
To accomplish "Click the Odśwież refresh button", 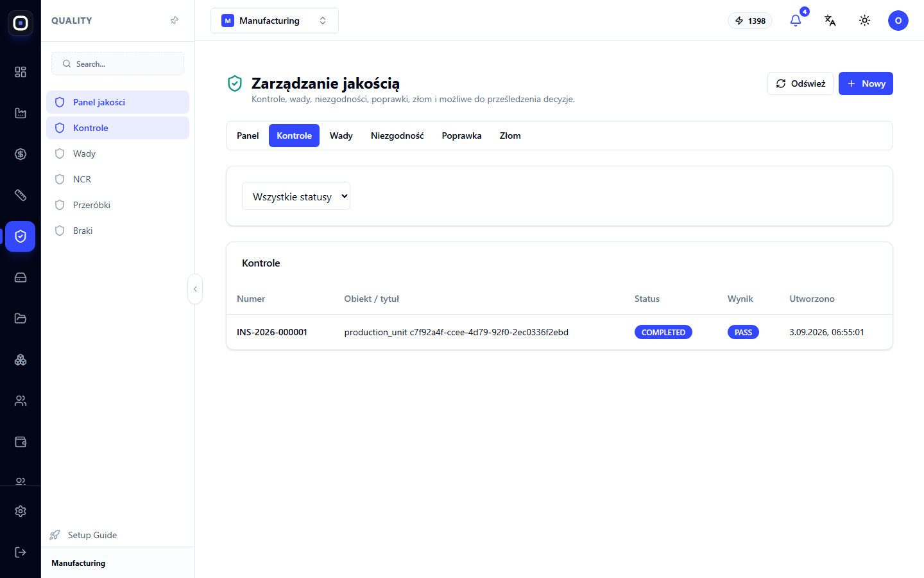I will click(800, 83).
